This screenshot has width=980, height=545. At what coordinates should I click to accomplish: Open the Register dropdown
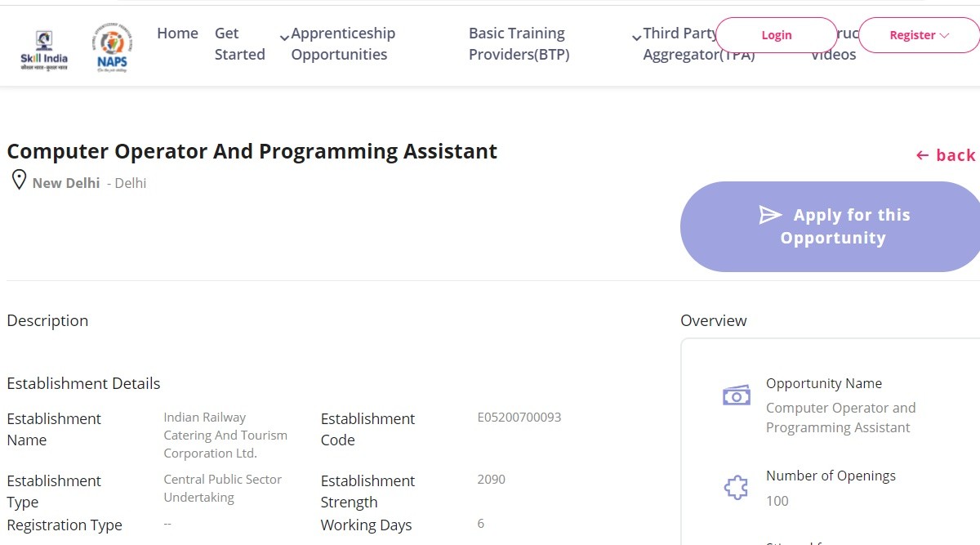coord(919,35)
